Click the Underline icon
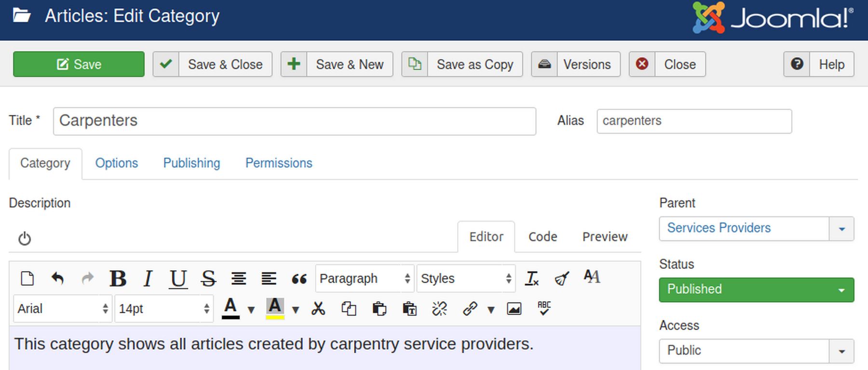This screenshot has width=868, height=370. tap(178, 278)
